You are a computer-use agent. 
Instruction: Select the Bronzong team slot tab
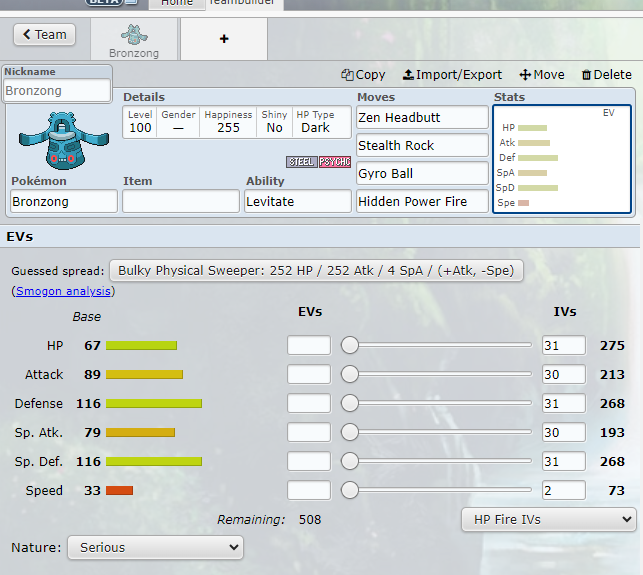(x=134, y=40)
